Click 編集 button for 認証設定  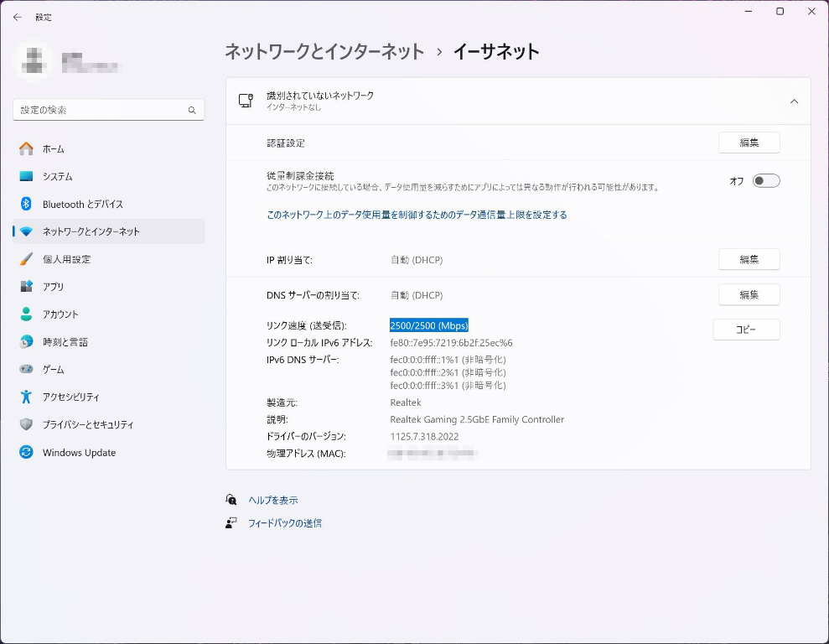[x=749, y=143]
